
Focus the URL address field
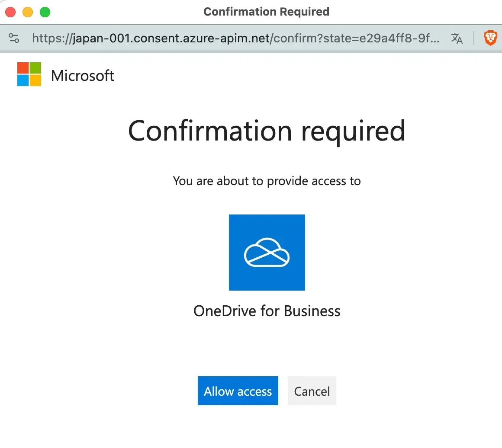point(234,38)
